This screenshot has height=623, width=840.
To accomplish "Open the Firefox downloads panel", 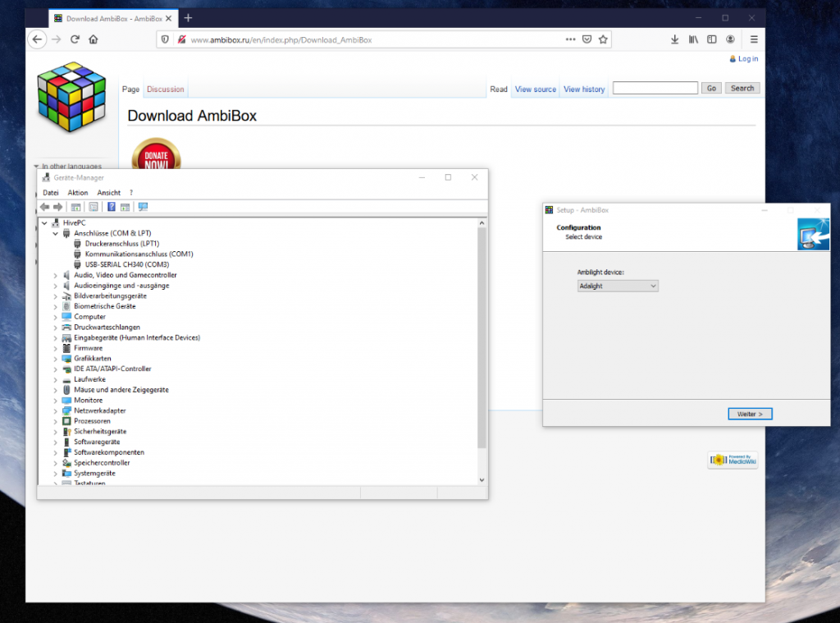I will pyautogui.click(x=675, y=39).
